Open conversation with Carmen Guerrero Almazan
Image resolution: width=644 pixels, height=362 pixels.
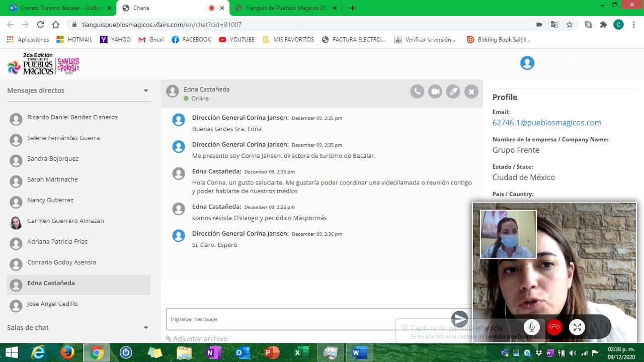tap(65, 221)
